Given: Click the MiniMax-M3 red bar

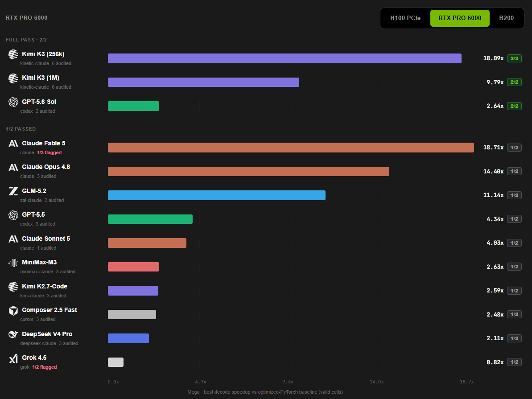Looking at the screenshot, I should (x=133, y=267).
